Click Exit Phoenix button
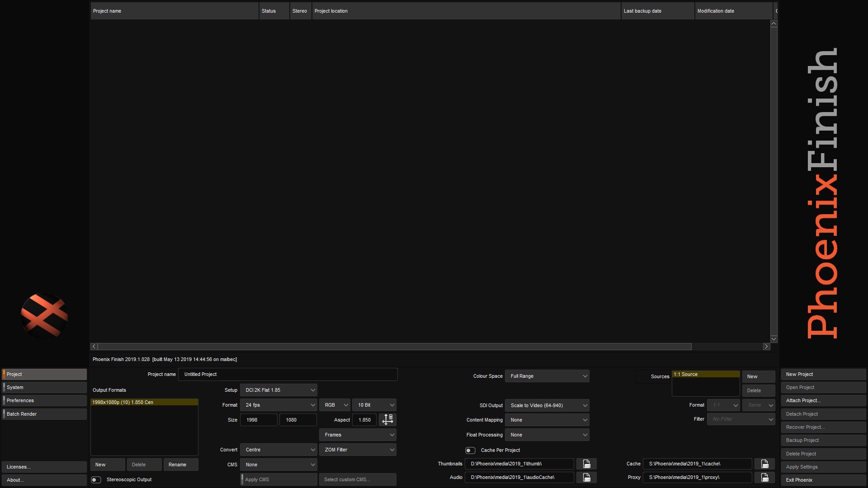The image size is (868, 488). [824, 480]
